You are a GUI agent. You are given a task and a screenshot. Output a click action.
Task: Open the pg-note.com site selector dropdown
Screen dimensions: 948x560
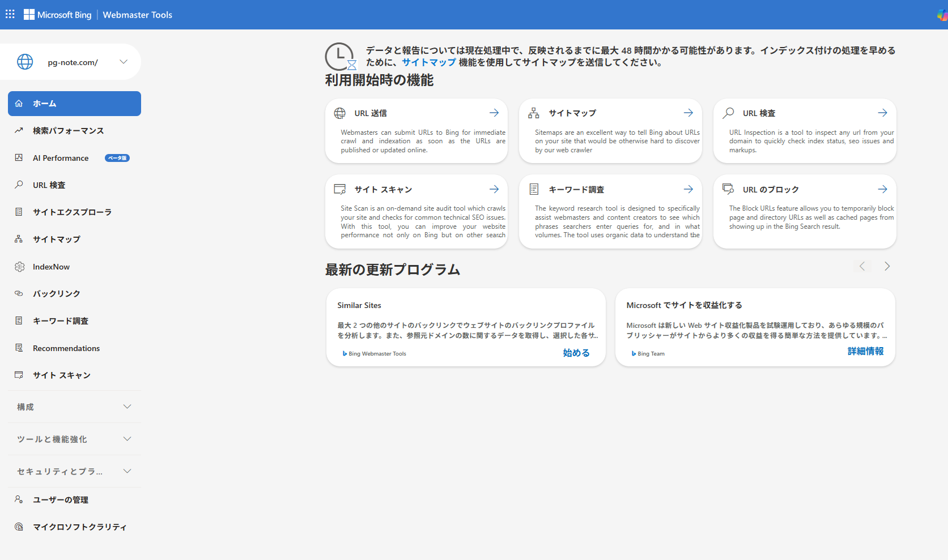(124, 62)
